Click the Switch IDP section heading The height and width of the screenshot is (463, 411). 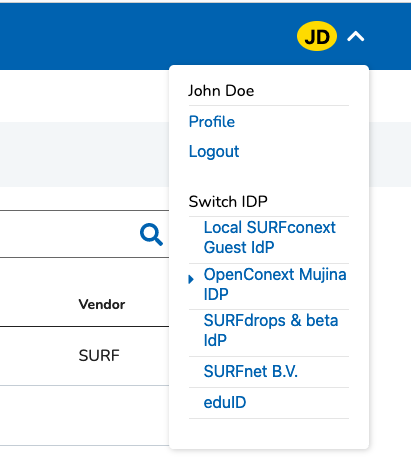pos(228,202)
